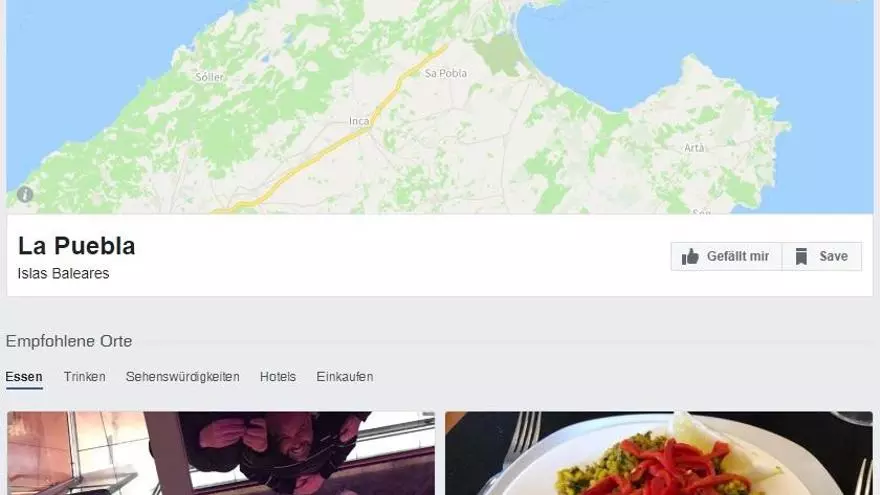Select the Essen tab
Image resolution: width=880 pixels, height=495 pixels.
(24, 377)
